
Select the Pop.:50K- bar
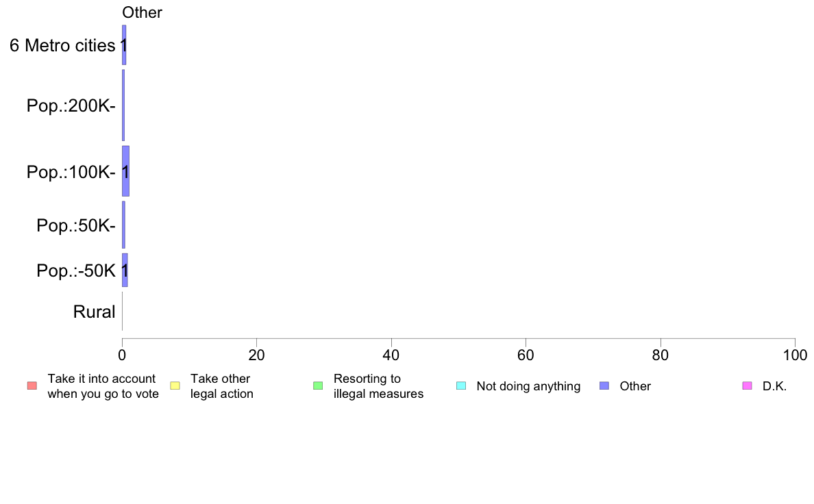(123, 225)
